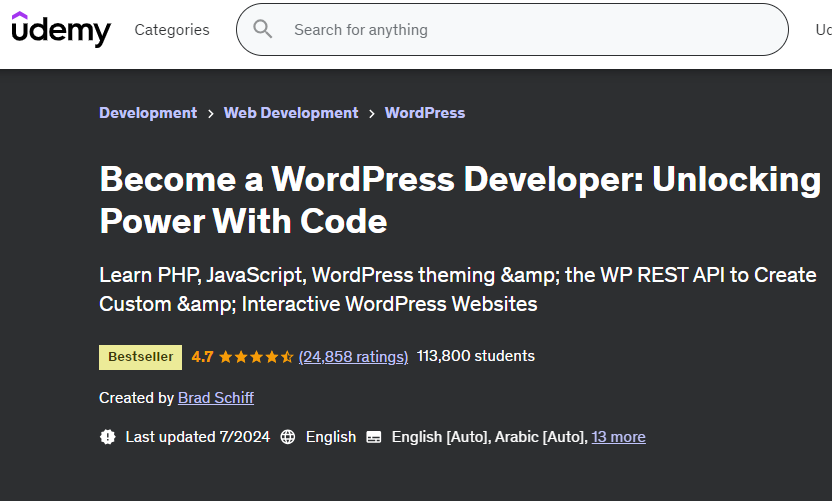Select the WordPress breadcrumb link
Image resolution: width=832 pixels, height=501 pixels.
point(425,113)
